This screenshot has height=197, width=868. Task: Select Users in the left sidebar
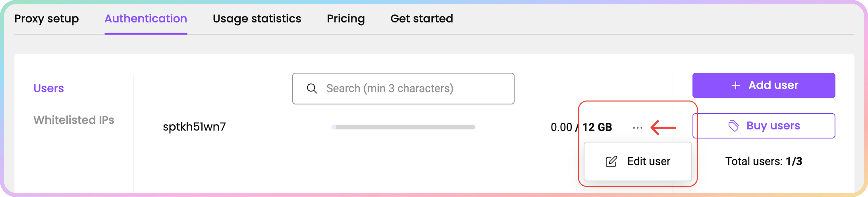click(49, 88)
